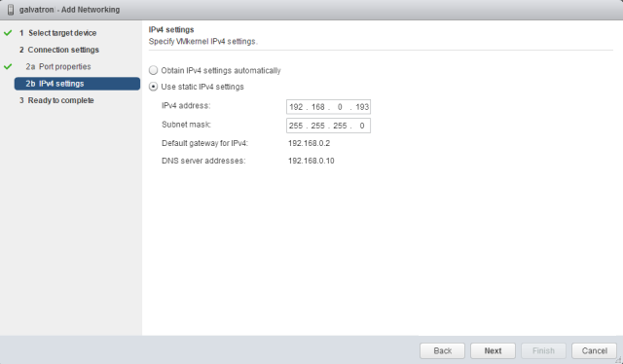Click the Back button
The width and height of the screenshot is (623, 364).
point(442,351)
